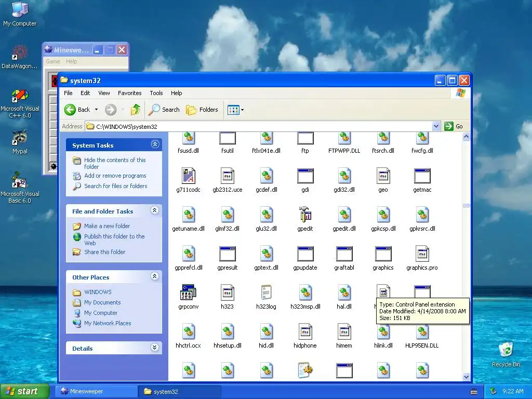Click the graftabl application icon
The image size is (532, 399).
coord(344,254)
